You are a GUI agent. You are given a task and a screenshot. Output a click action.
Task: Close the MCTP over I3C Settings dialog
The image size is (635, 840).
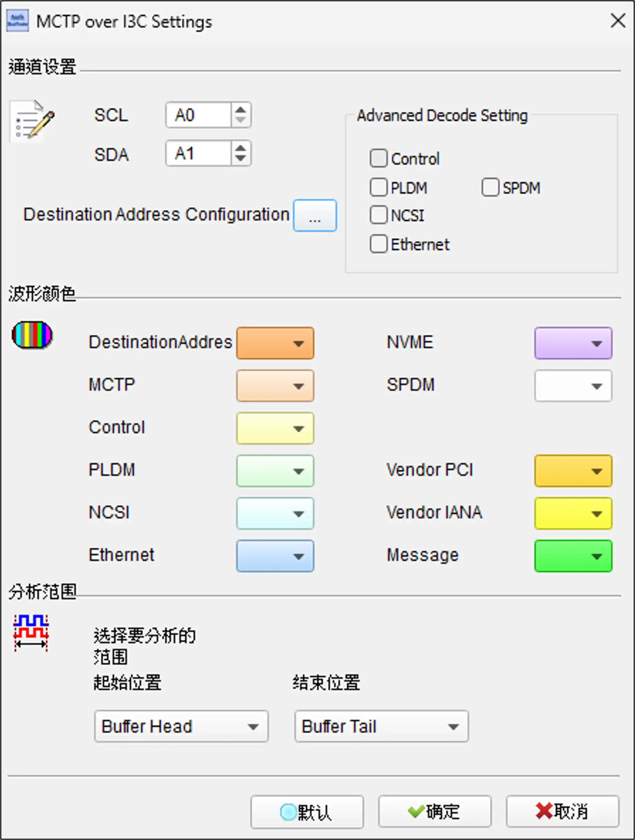[x=618, y=20]
